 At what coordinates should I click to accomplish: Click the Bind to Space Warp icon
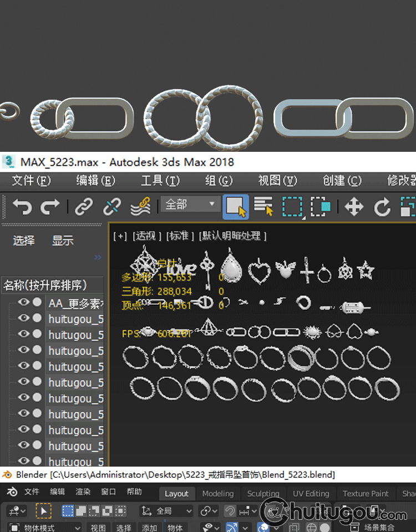(140, 207)
